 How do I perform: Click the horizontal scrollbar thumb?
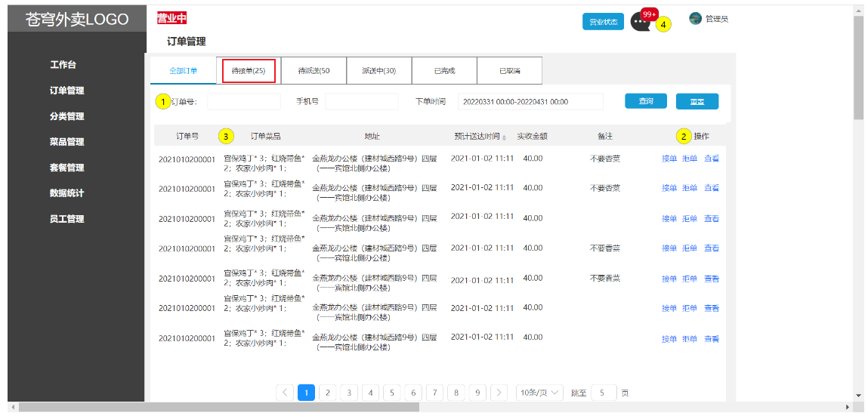tap(218, 408)
